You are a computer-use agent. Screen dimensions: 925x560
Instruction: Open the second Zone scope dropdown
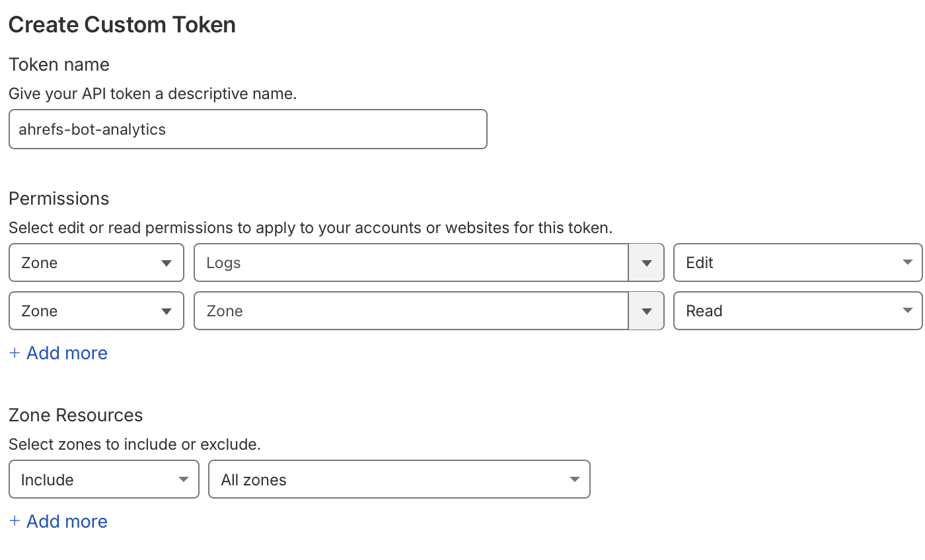click(96, 310)
